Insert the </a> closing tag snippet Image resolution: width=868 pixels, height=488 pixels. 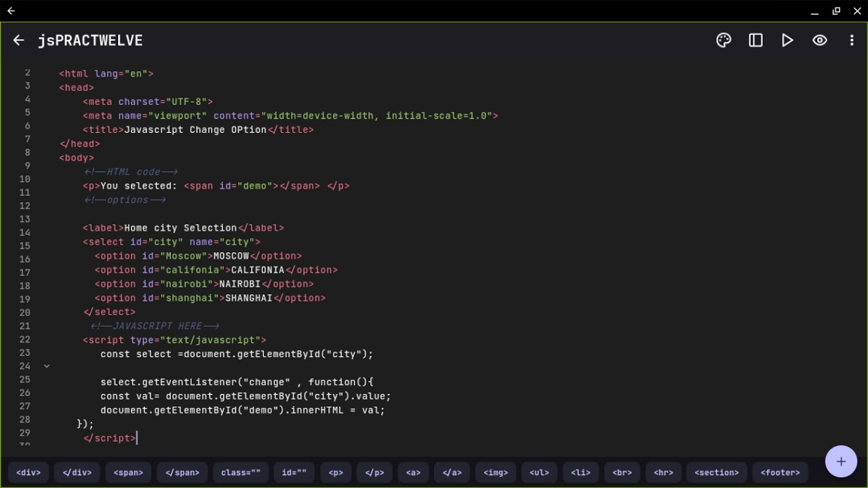[x=452, y=472]
